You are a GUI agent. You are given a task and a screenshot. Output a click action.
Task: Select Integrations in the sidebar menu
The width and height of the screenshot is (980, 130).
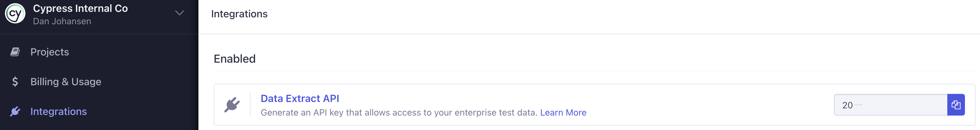(x=59, y=112)
